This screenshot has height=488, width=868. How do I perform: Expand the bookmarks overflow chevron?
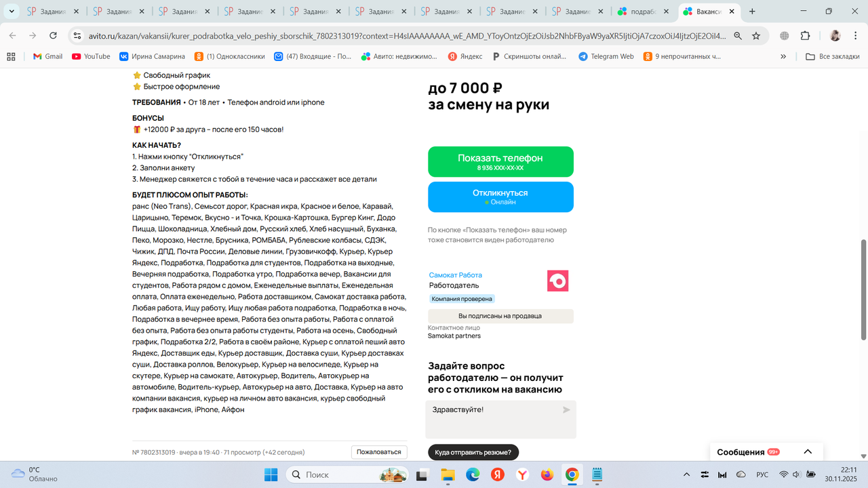click(x=783, y=57)
